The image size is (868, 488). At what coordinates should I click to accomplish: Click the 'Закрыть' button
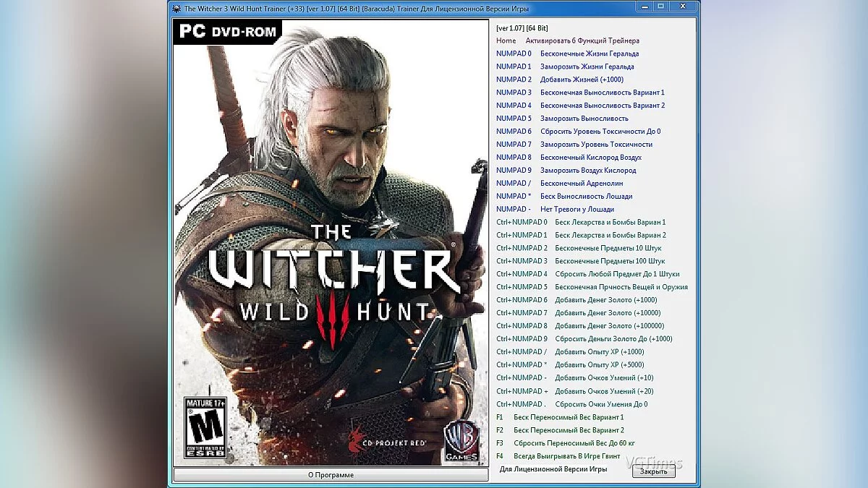pyautogui.click(x=654, y=471)
